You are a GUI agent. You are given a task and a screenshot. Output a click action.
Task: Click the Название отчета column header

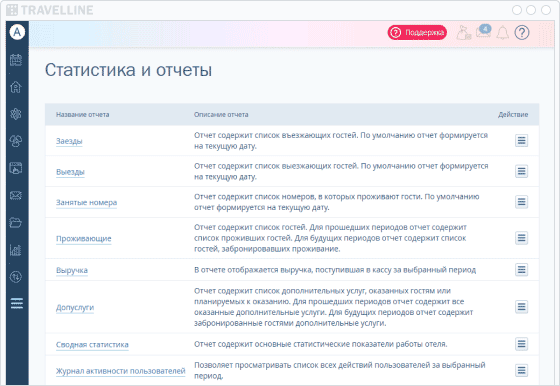(x=82, y=115)
